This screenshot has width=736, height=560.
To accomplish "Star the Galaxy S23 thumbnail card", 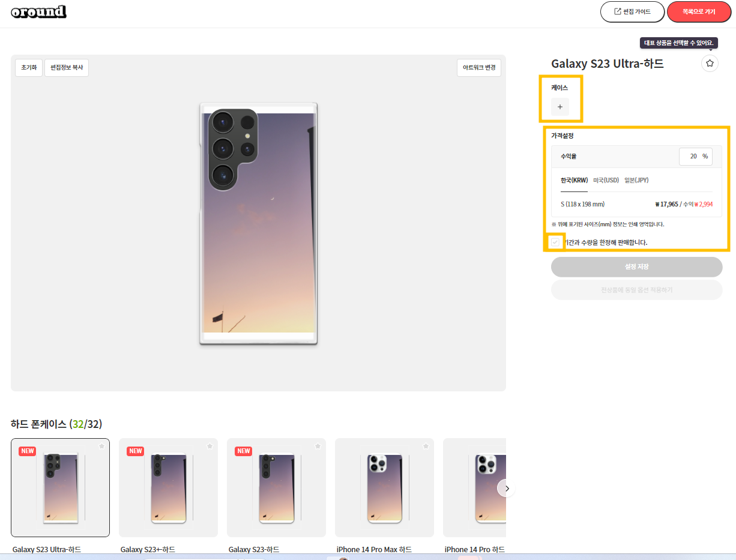I will click(318, 446).
